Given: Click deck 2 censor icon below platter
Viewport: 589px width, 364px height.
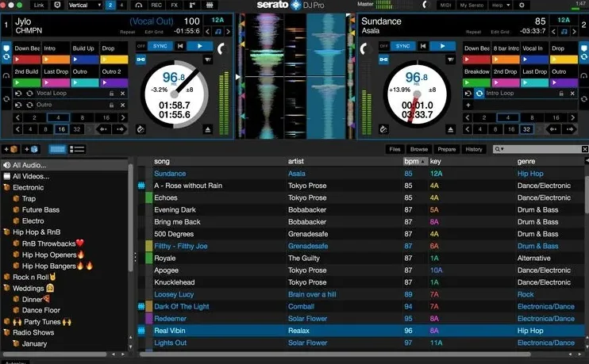Looking at the screenshot, I should click(x=383, y=130).
